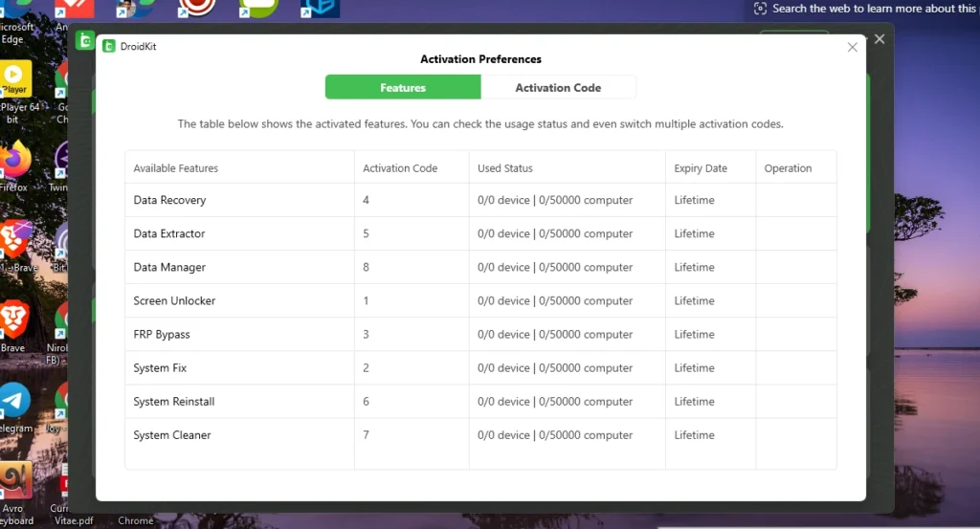Screen dimensions: 980x529
Task: Open the Telegram desktop shortcut
Action: tap(15, 408)
